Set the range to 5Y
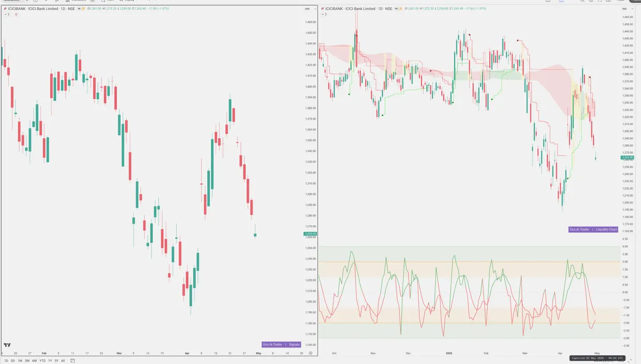 pos(57,361)
